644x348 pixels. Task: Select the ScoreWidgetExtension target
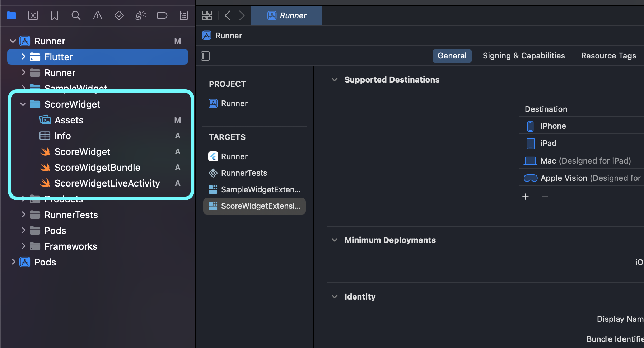[255, 206]
